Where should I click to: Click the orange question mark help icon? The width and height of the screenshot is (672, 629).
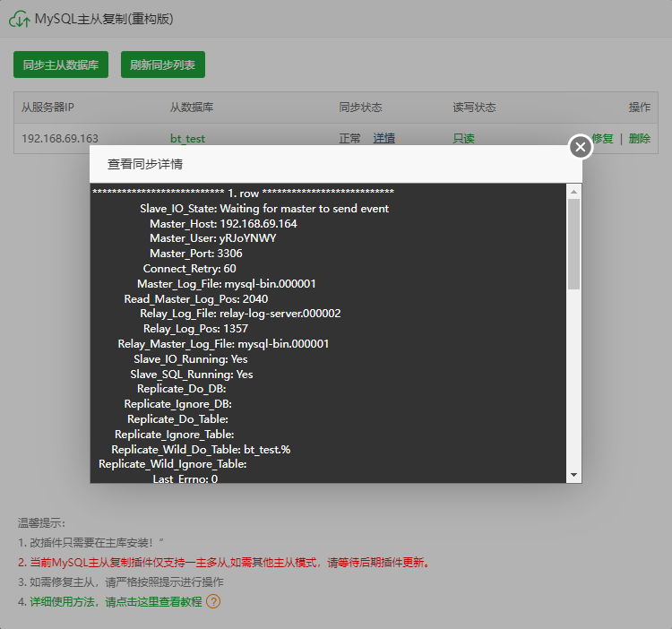point(213,601)
